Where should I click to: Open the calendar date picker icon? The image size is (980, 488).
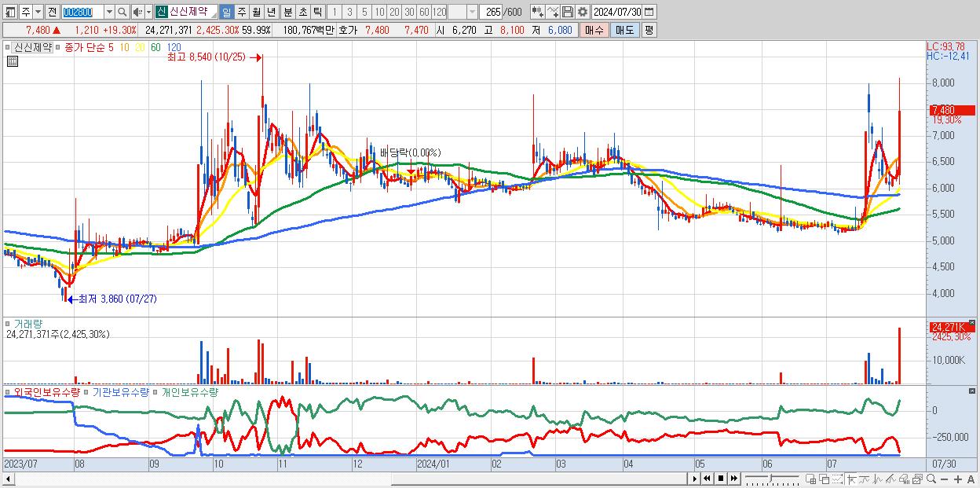pos(649,12)
